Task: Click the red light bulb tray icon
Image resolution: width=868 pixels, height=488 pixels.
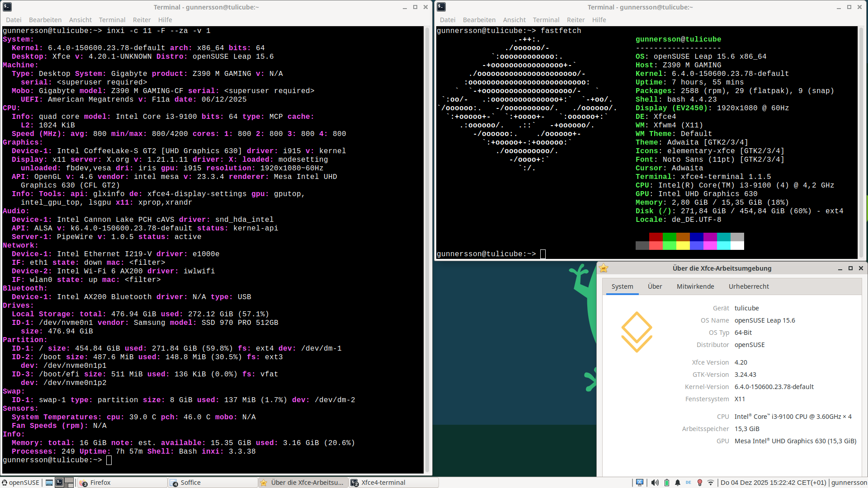Action: 700,483
